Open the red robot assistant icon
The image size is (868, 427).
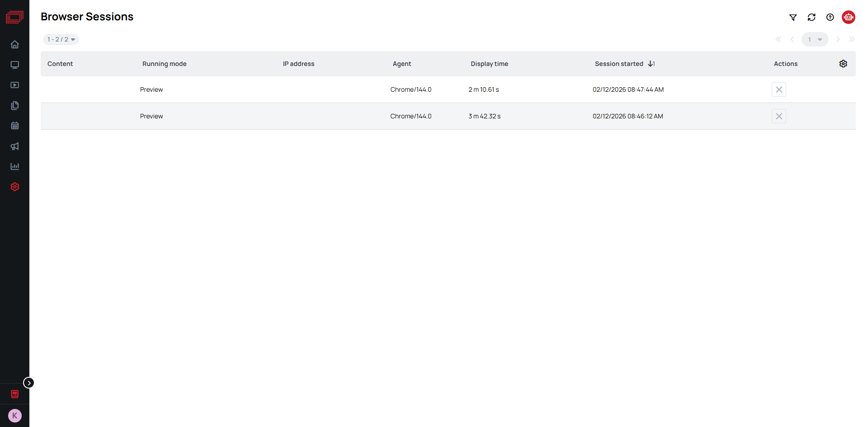(849, 17)
